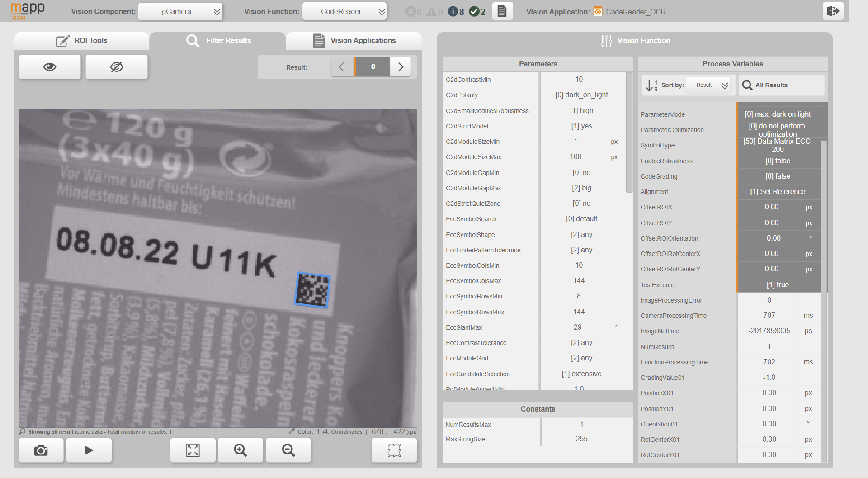
Task: Click the Parameters list scrollbar
Action: (629, 132)
